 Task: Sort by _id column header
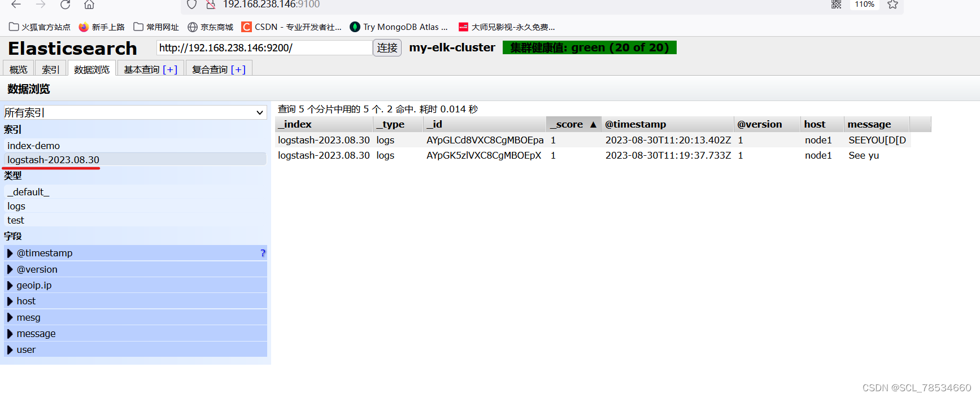tap(485, 124)
